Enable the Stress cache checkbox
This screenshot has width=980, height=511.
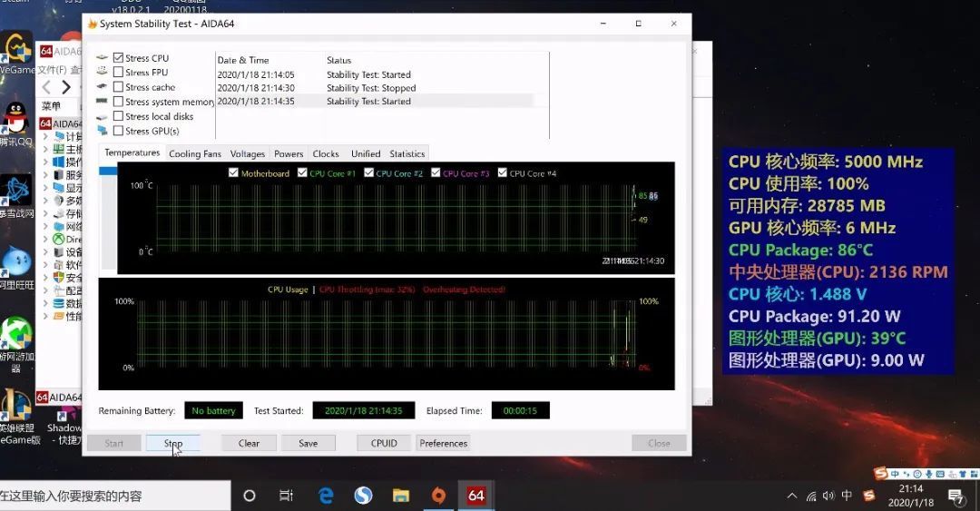click(x=118, y=87)
